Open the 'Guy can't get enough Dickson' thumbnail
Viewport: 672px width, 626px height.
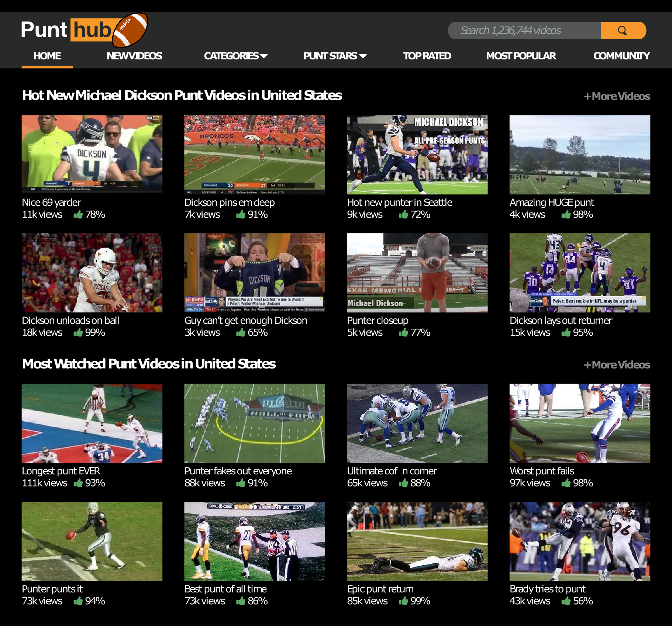pos(255,273)
